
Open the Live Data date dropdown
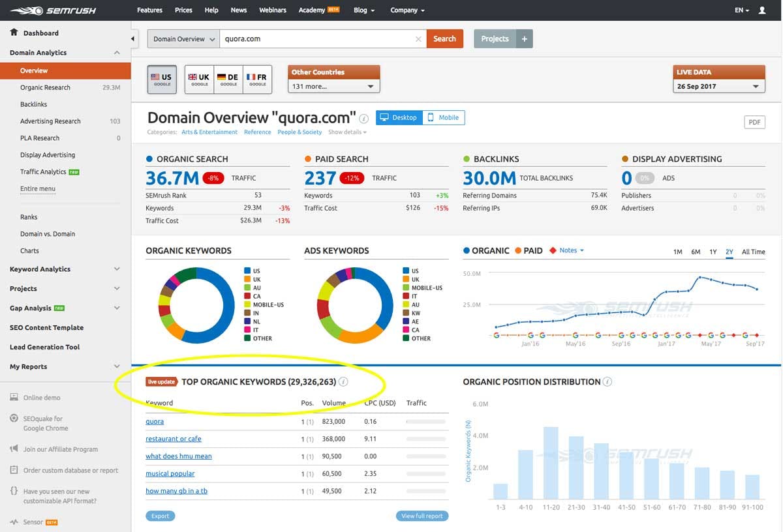point(718,86)
